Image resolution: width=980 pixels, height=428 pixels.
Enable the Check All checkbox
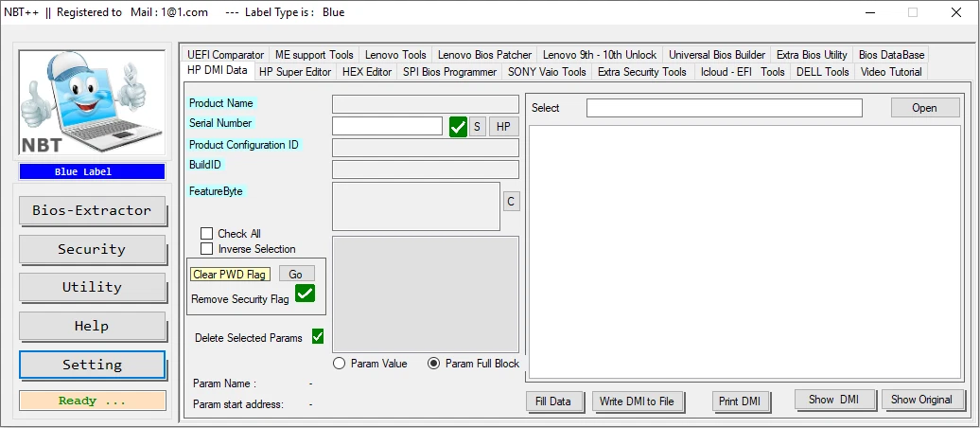[207, 233]
